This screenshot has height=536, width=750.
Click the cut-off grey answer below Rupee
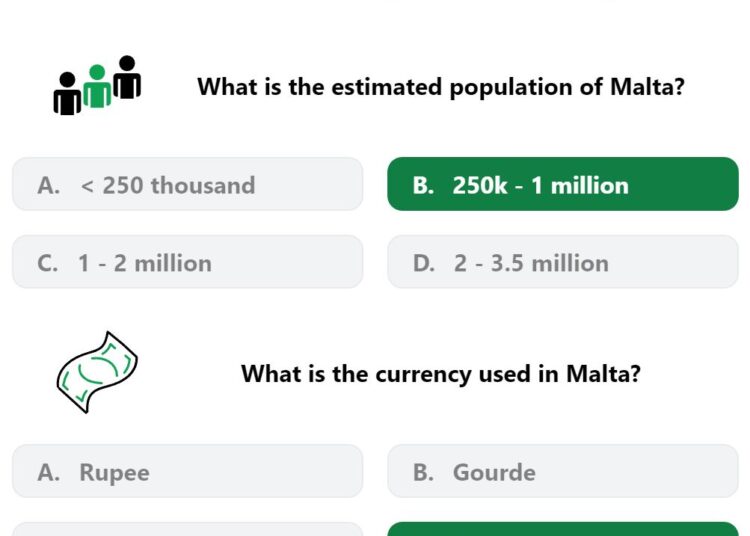coord(188,529)
